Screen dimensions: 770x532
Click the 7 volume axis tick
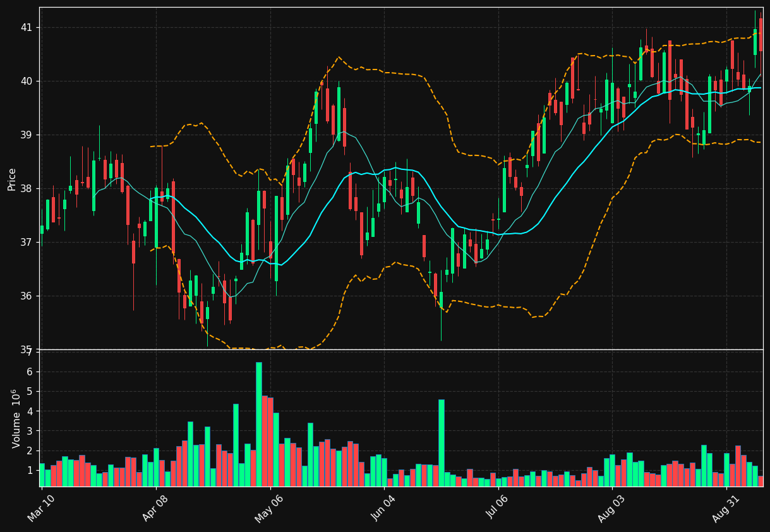(28, 353)
